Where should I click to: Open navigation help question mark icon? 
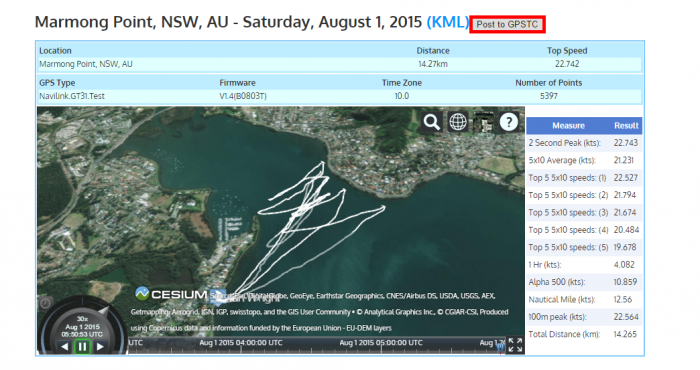point(508,121)
